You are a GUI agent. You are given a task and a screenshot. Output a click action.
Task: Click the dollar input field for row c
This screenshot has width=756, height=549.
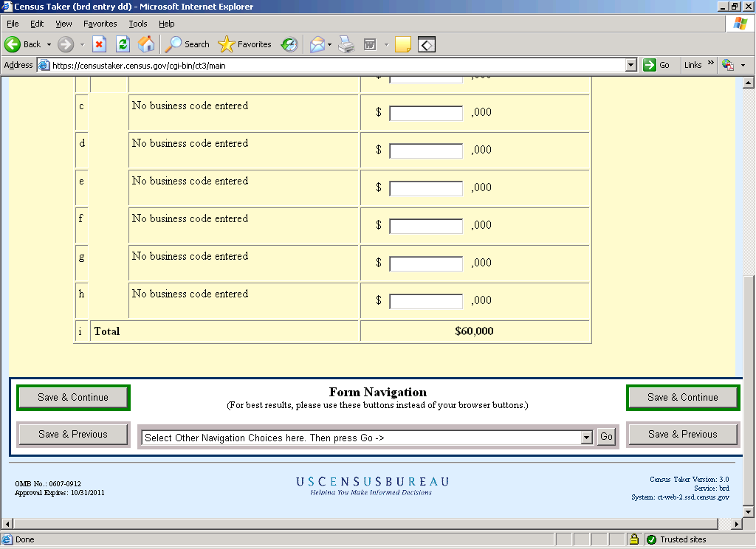426,114
